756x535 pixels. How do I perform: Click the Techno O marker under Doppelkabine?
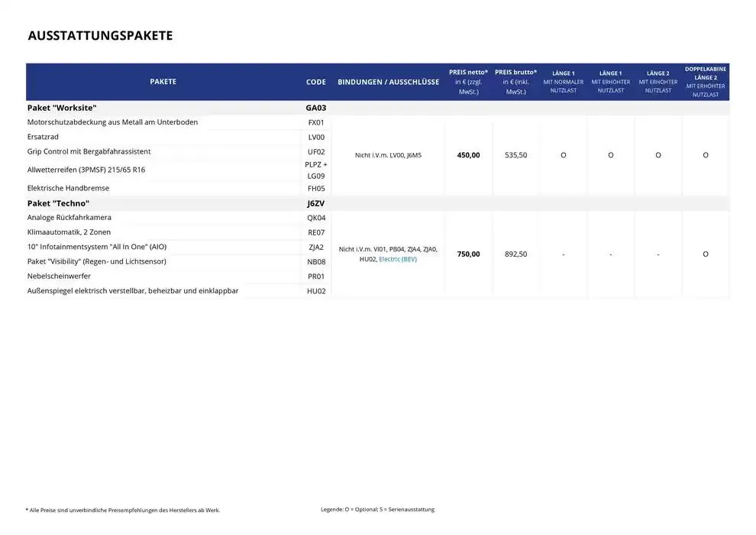pyautogui.click(x=705, y=254)
